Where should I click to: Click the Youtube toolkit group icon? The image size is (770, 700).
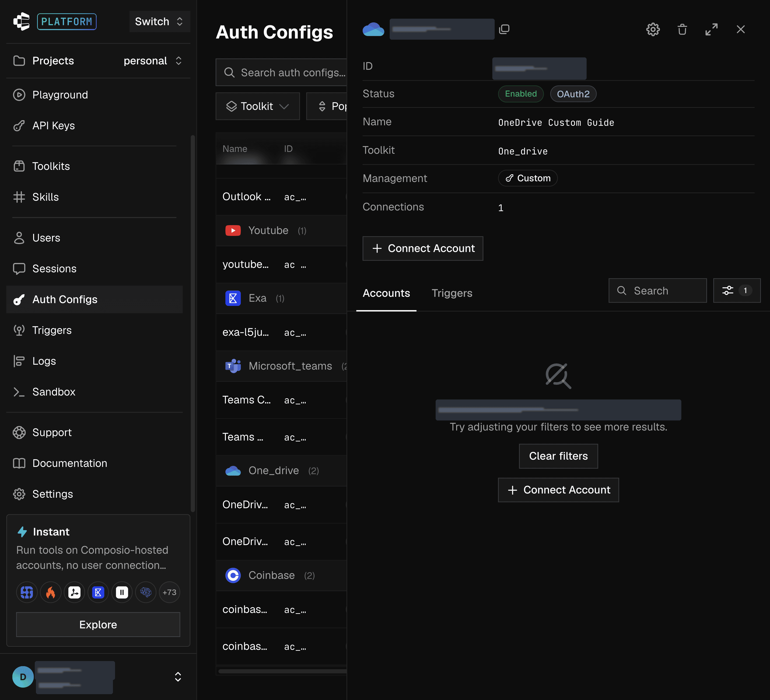pos(233,231)
